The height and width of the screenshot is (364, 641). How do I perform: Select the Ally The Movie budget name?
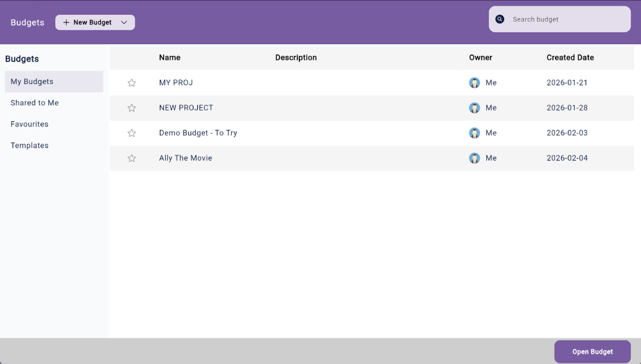186,158
